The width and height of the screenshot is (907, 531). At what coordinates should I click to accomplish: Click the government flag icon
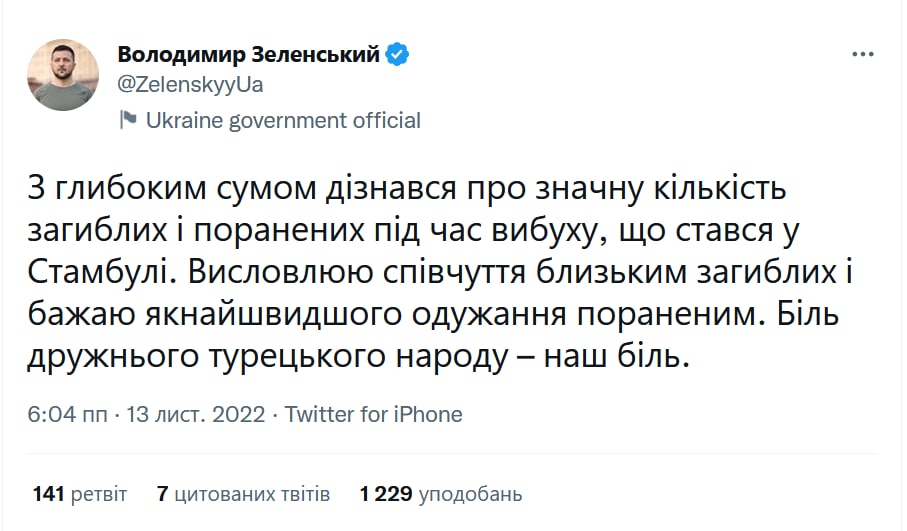click(128, 121)
